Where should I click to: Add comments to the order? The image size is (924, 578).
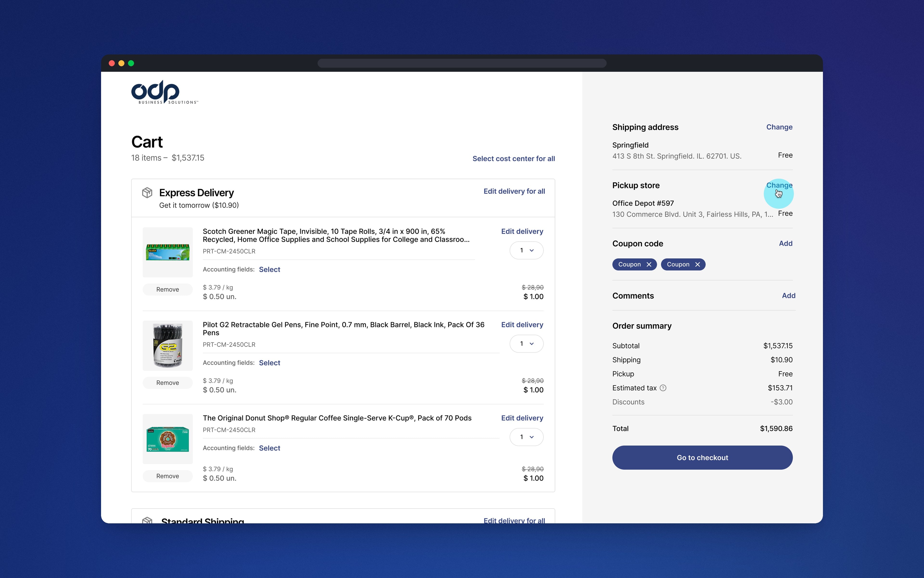coord(789,296)
